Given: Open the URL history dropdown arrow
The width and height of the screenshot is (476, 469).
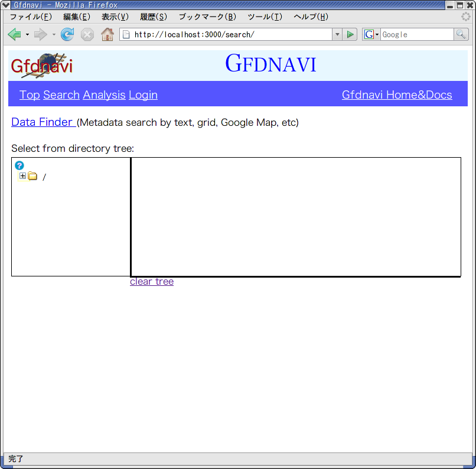Looking at the screenshot, I should (x=337, y=35).
